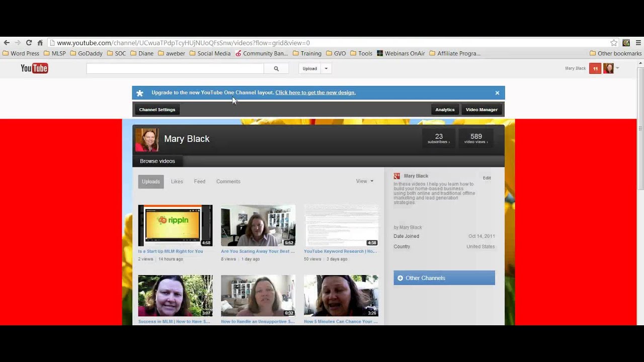Bookmark page with star icon

pos(614,43)
